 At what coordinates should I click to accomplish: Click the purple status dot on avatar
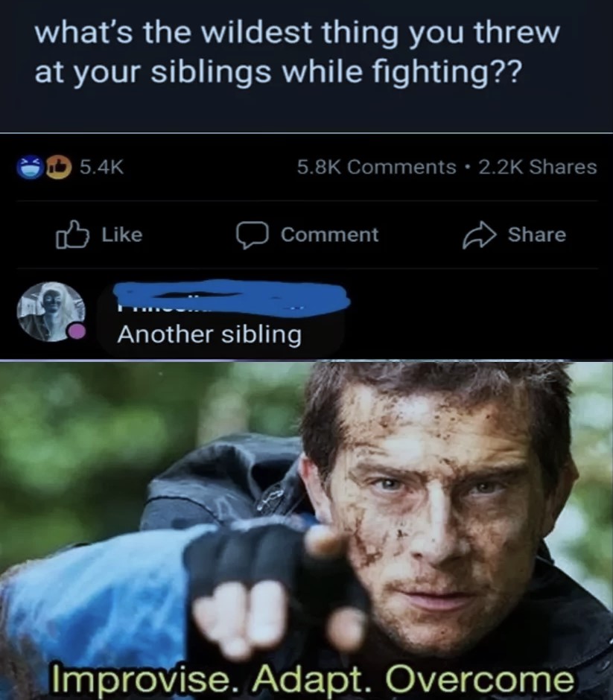tap(77, 331)
